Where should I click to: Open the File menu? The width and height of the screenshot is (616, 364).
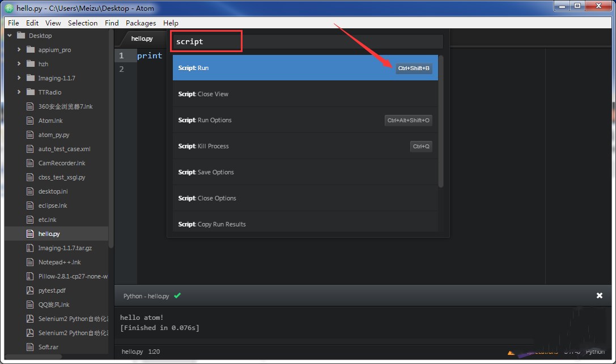pyautogui.click(x=14, y=23)
